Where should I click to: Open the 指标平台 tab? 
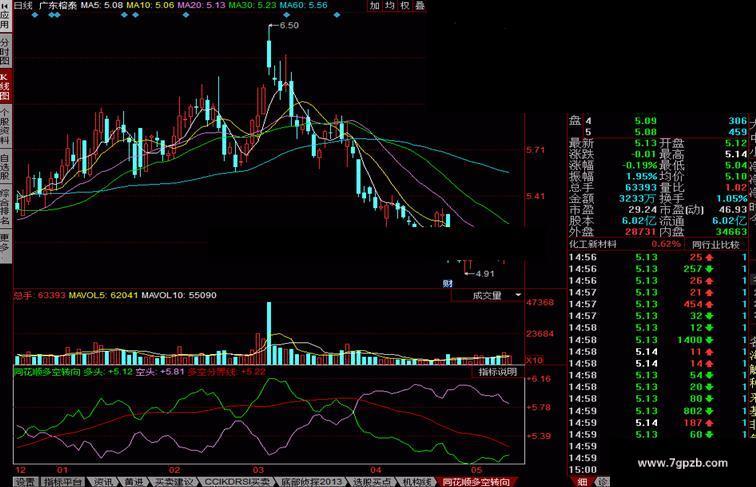(63, 482)
